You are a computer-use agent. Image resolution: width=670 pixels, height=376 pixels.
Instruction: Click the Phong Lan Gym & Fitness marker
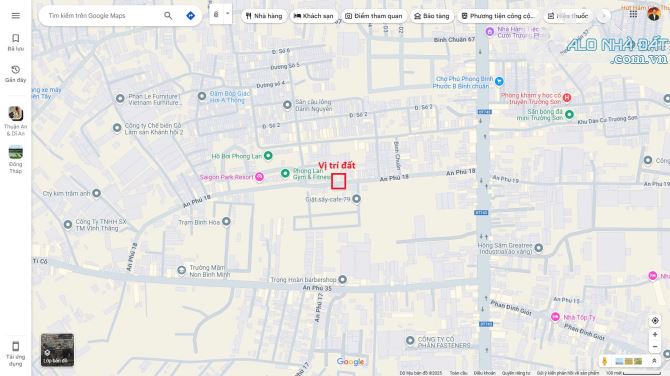tap(285, 173)
